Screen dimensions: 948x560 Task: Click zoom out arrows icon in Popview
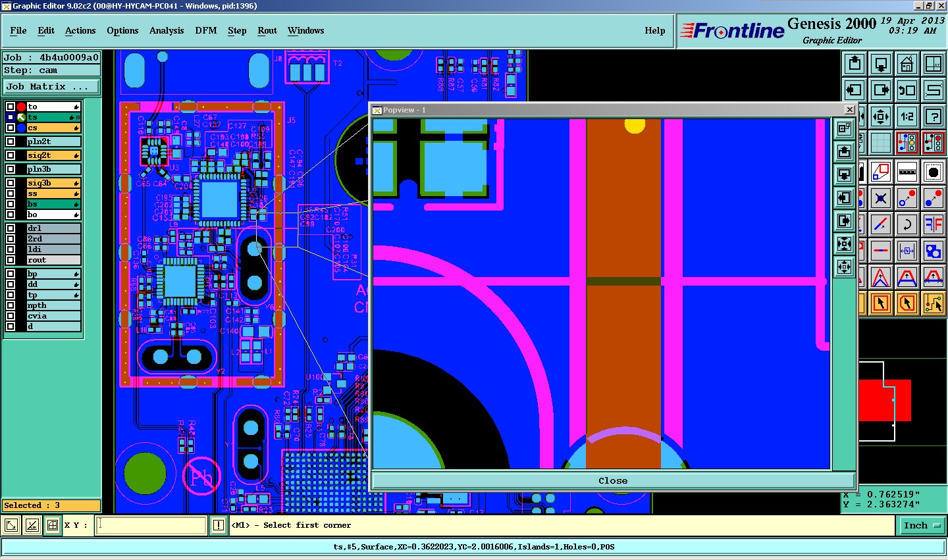845,267
